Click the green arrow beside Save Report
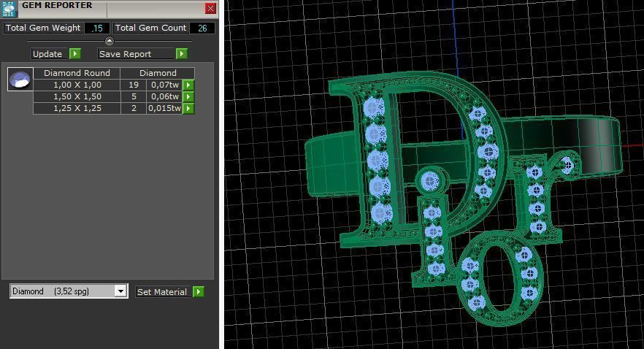The image size is (644, 349). (x=182, y=54)
